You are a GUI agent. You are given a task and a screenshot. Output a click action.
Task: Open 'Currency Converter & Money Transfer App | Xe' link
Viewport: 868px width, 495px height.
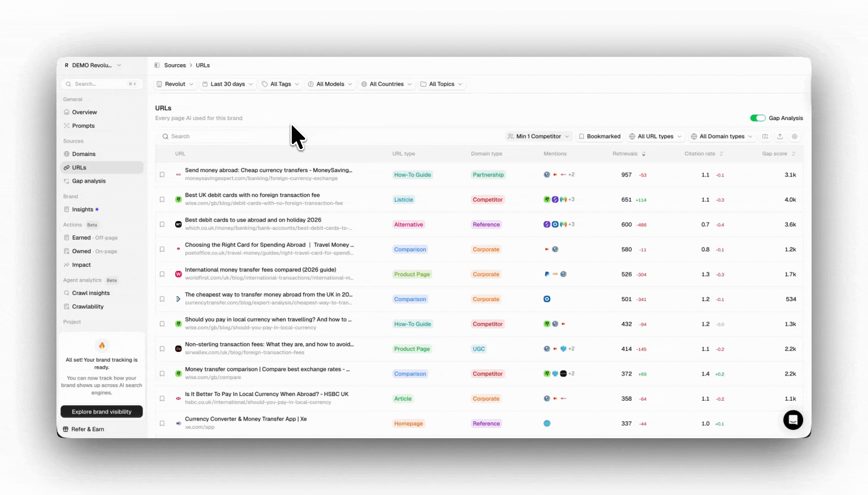(x=246, y=419)
